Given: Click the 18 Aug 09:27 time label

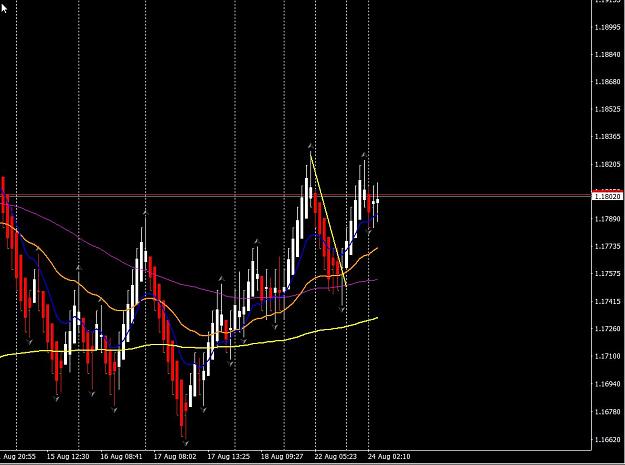Looking at the screenshot, I should coord(282,457).
